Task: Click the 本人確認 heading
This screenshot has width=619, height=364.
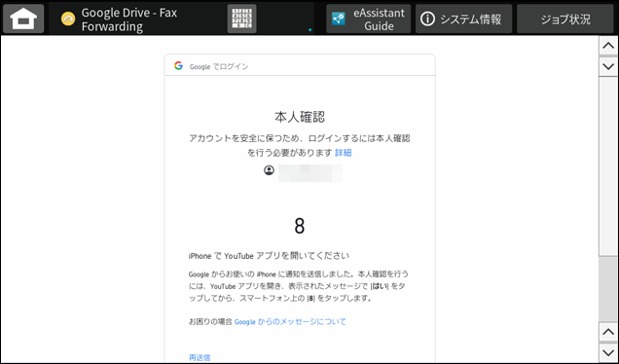Action: coord(300,117)
